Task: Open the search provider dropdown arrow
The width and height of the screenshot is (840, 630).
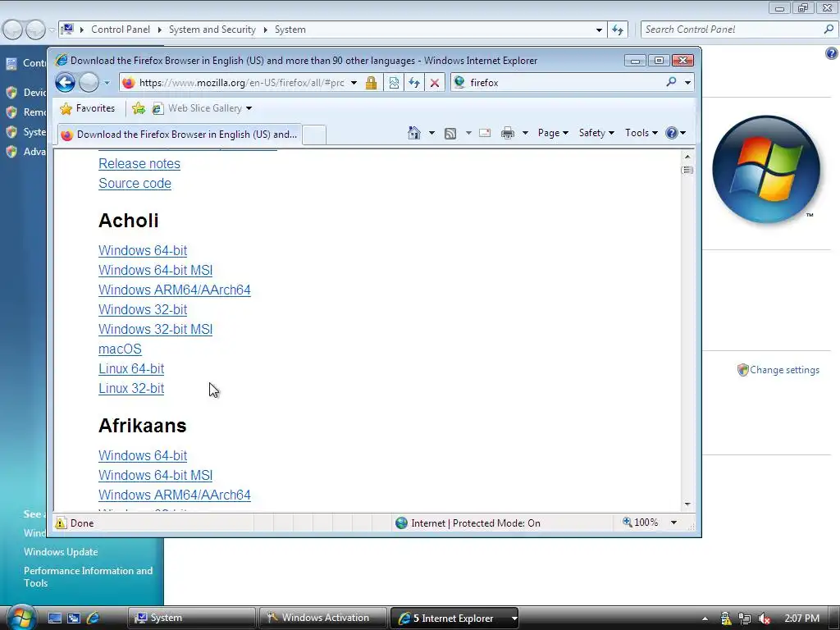Action: pos(688,83)
